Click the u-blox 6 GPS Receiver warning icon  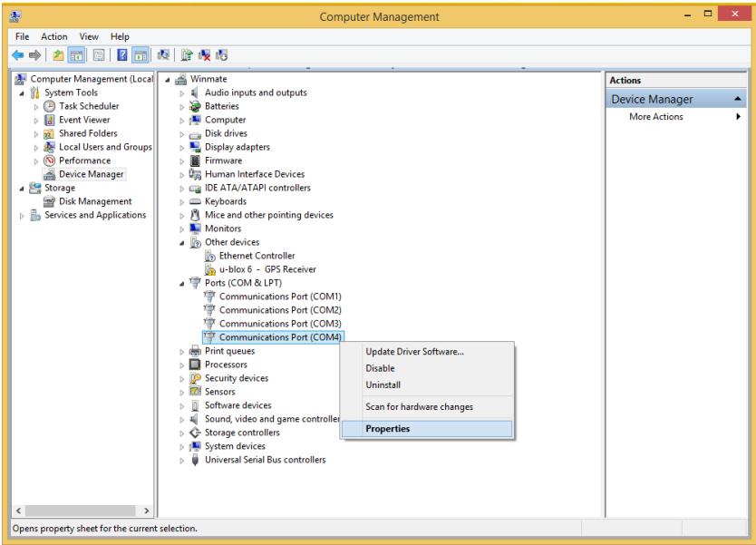tap(209, 269)
